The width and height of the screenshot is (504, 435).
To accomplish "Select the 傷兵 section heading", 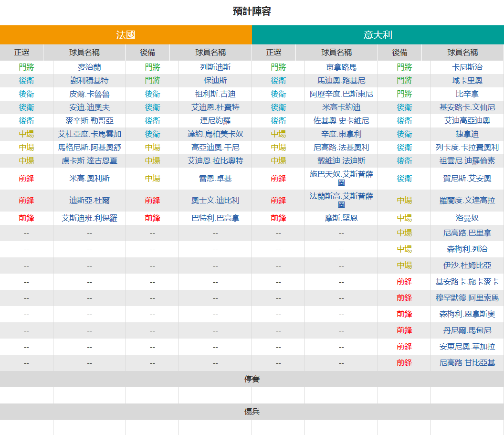I will pyautogui.click(x=252, y=412).
